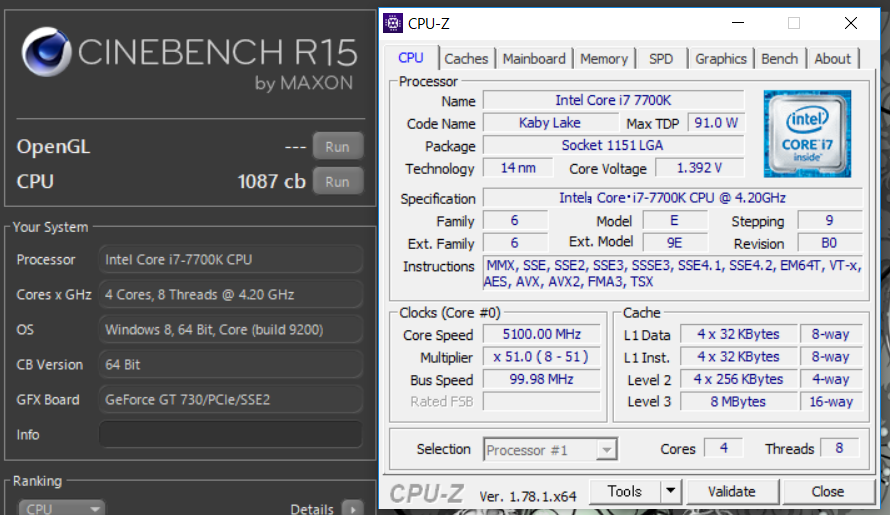The height and width of the screenshot is (515, 890).
Task: Run the CPU benchmark in Cinebench
Action: click(x=338, y=182)
